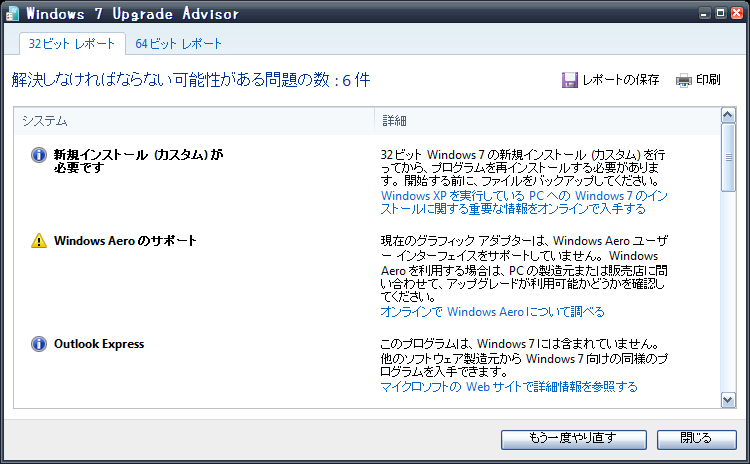Select Outlook Express item title
Viewport: 750px width, 464px height.
99,344
